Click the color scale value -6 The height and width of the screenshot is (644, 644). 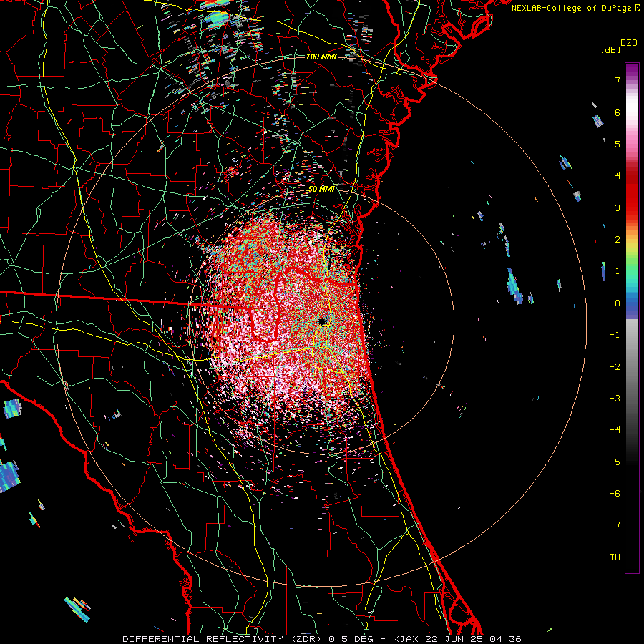click(615, 494)
